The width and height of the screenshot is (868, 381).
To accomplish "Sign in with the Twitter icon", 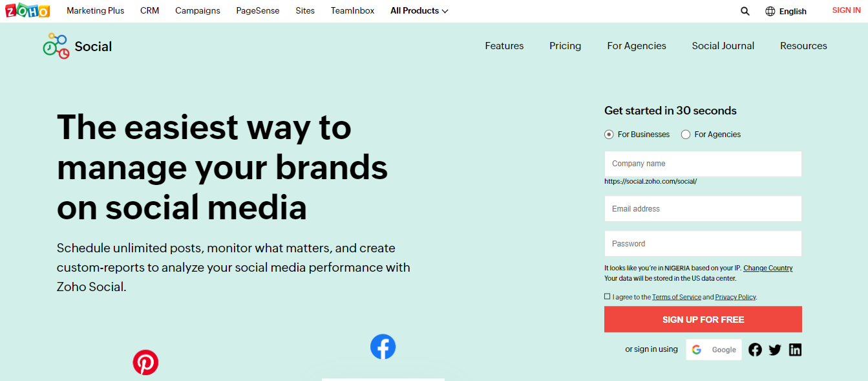I will [x=775, y=349].
